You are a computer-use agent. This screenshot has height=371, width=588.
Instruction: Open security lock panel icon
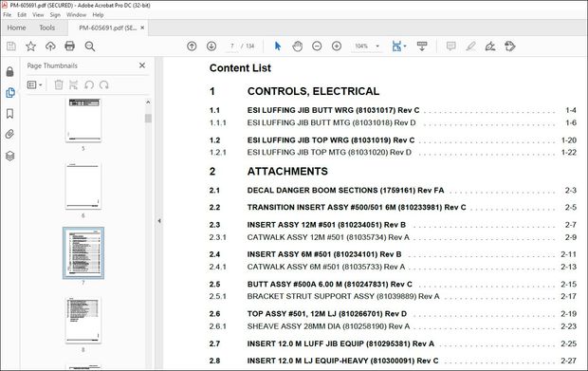(x=10, y=72)
